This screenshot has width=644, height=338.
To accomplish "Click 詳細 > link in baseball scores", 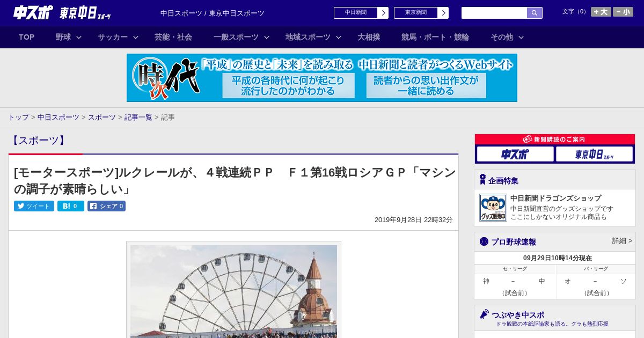I will [622, 241].
